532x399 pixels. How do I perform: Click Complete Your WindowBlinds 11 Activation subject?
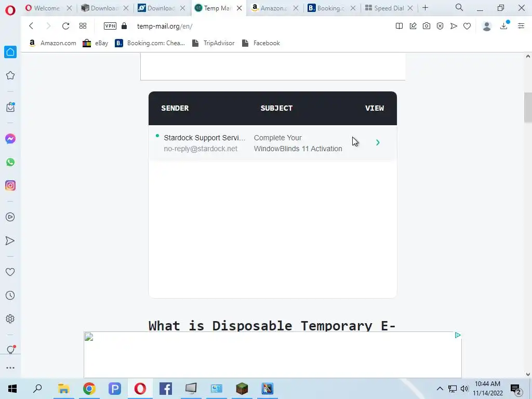tap(298, 143)
